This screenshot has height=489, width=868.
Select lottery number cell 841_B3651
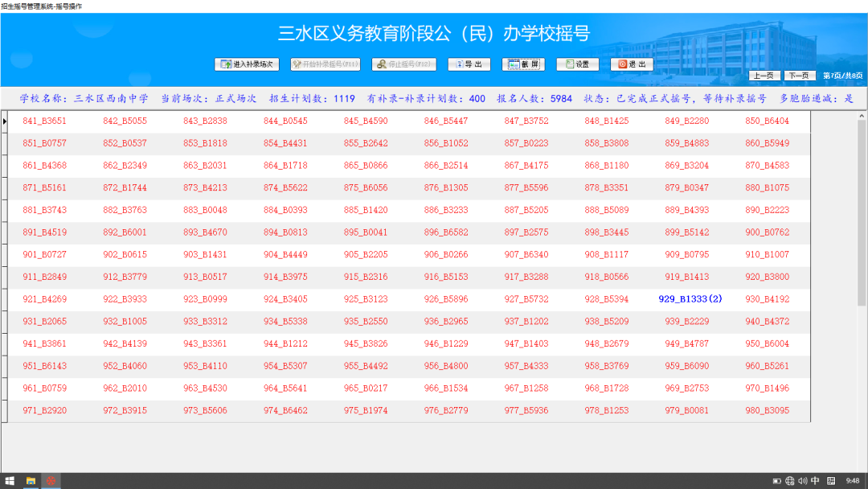[44, 121]
